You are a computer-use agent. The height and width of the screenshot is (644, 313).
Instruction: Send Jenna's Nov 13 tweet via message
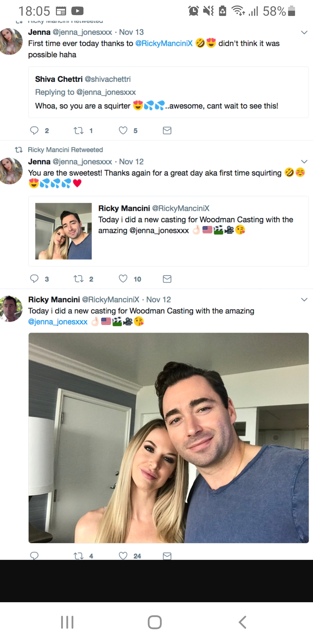(167, 131)
